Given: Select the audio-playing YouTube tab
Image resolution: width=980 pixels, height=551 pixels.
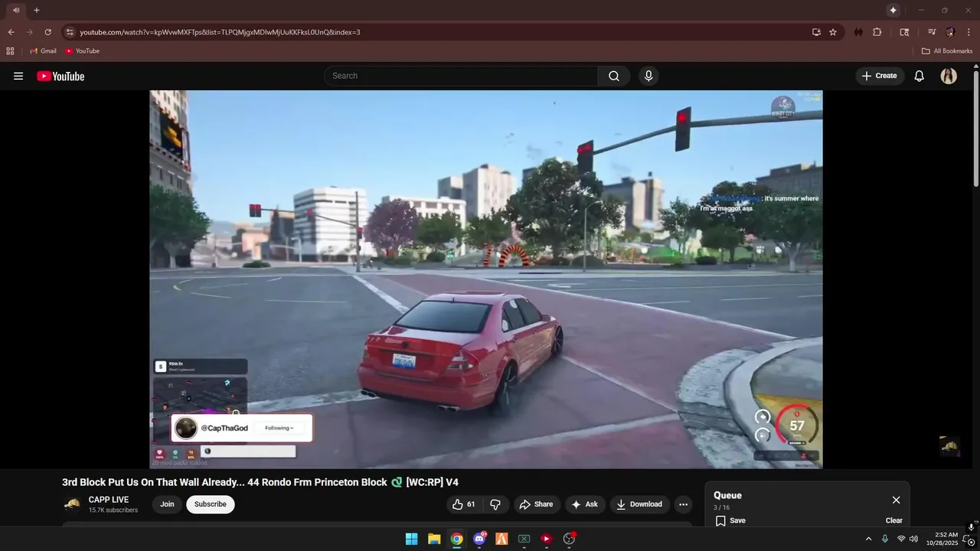Looking at the screenshot, I should point(15,10).
